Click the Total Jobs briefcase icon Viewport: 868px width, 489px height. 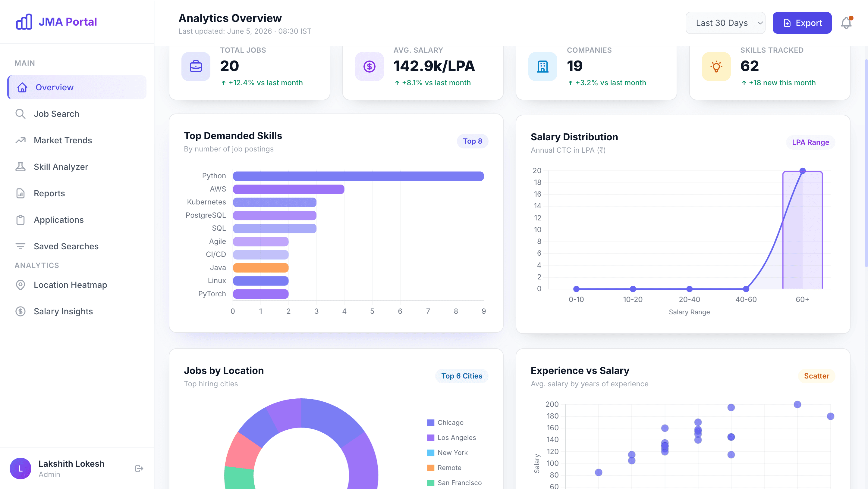(196, 66)
